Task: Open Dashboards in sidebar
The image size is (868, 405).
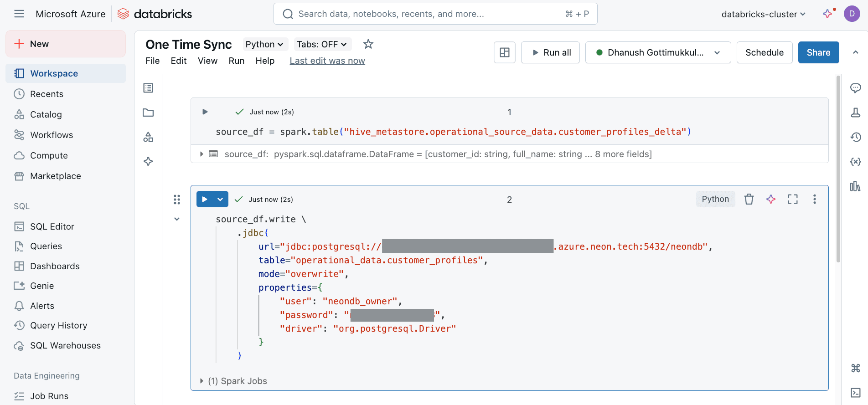Action: coord(66,266)
